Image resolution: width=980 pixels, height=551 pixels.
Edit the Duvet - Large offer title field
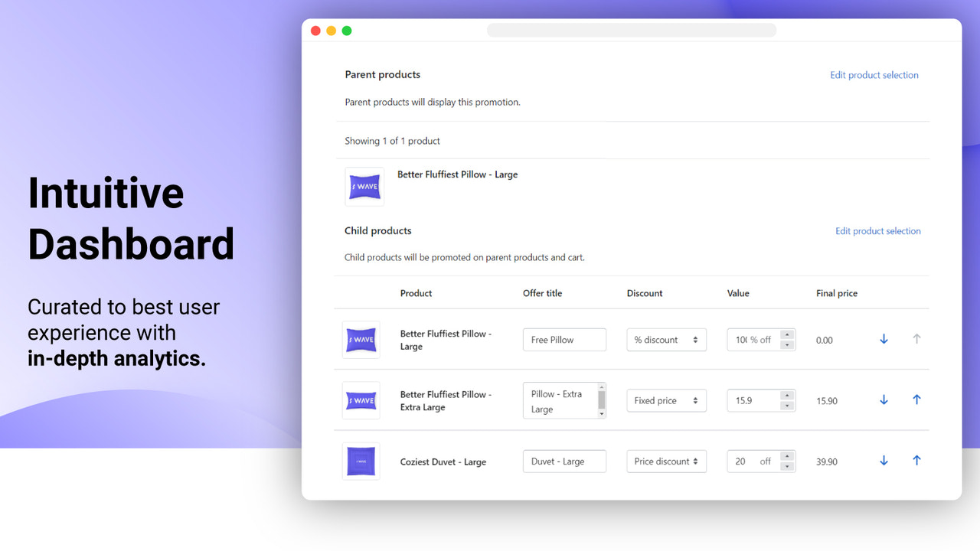click(564, 461)
